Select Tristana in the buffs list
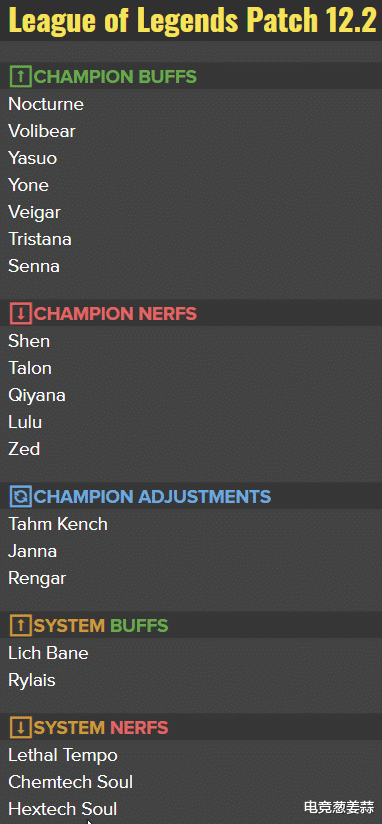The width and height of the screenshot is (382, 824). [x=40, y=239]
